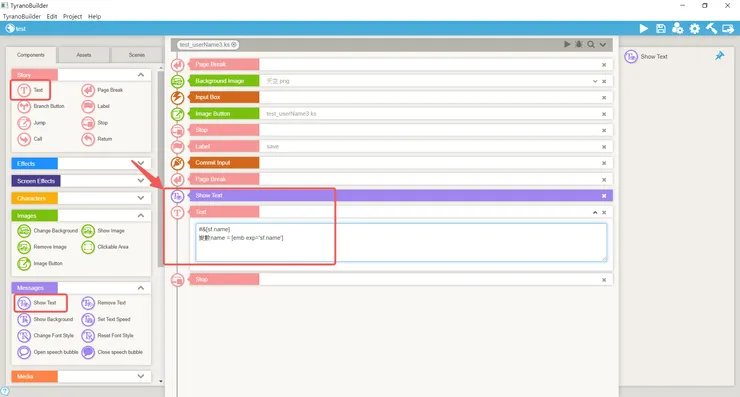740x397 pixels.
Task: Click the preview play icon in top toolbar
Action: click(x=644, y=29)
